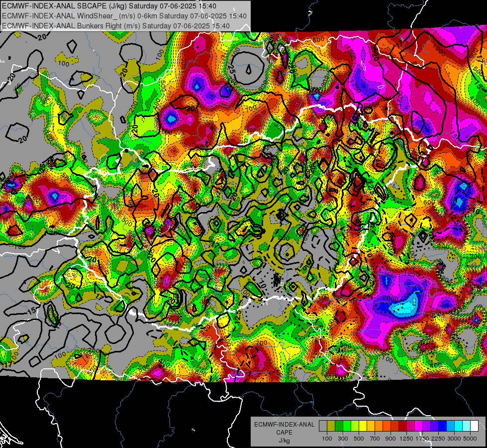The image size is (487, 448).
Task: Click the dark red legend swatch before 1250
Action: click(x=402, y=426)
